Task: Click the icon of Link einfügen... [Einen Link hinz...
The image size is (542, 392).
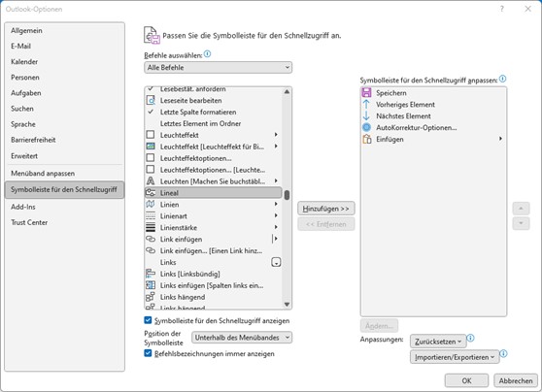Action: (x=151, y=250)
